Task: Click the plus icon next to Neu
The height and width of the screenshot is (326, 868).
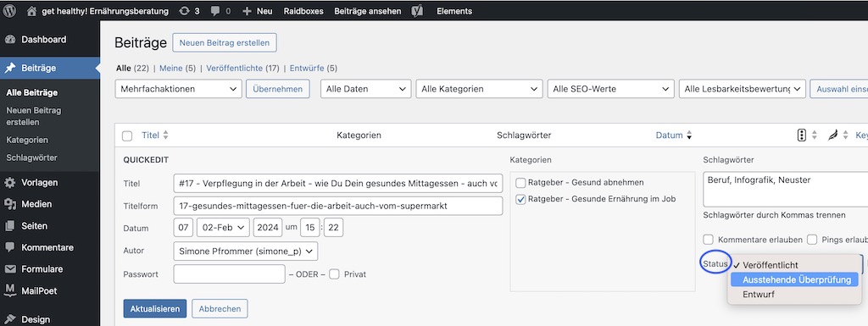Action: click(247, 10)
